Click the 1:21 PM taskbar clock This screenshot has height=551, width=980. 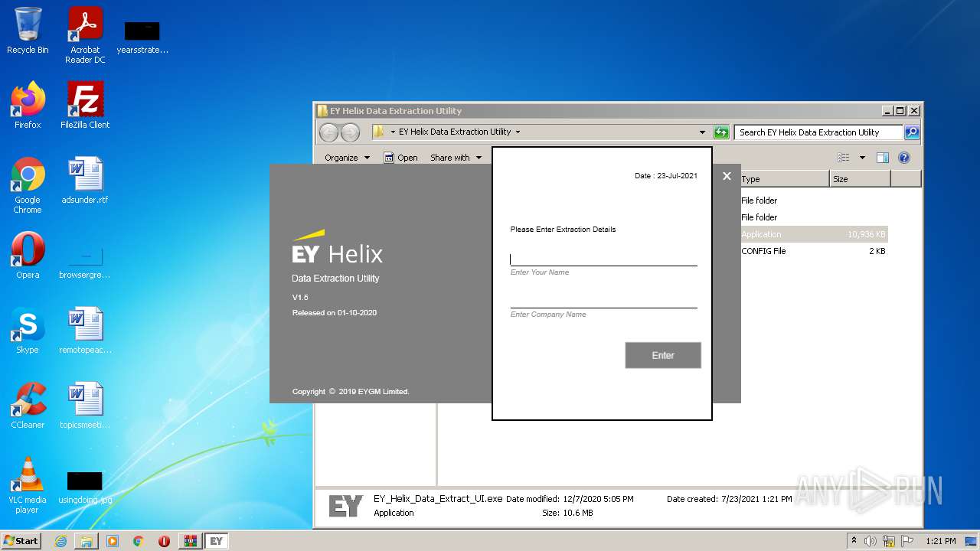pos(940,541)
